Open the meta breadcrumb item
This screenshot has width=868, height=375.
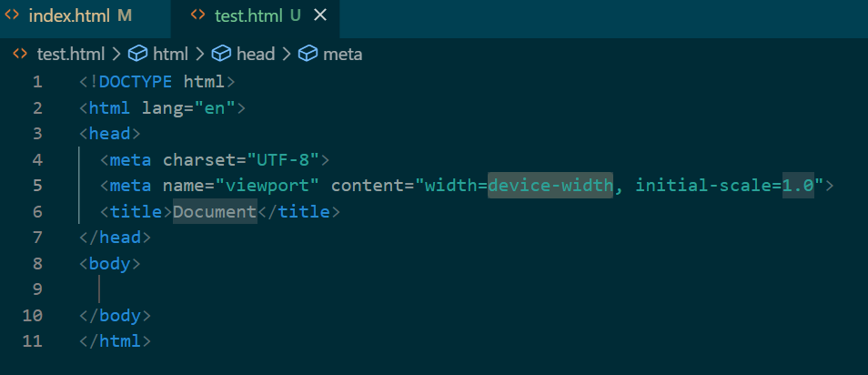pos(341,54)
